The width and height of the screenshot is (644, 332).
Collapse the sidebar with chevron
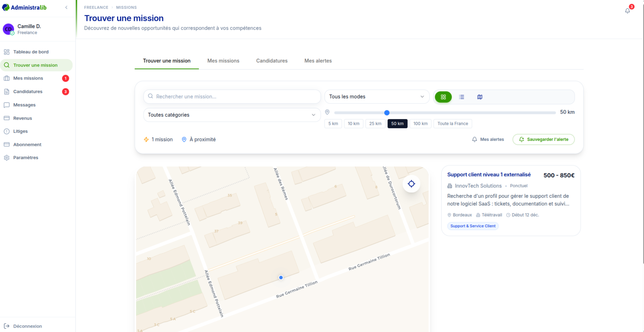(x=66, y=7)
